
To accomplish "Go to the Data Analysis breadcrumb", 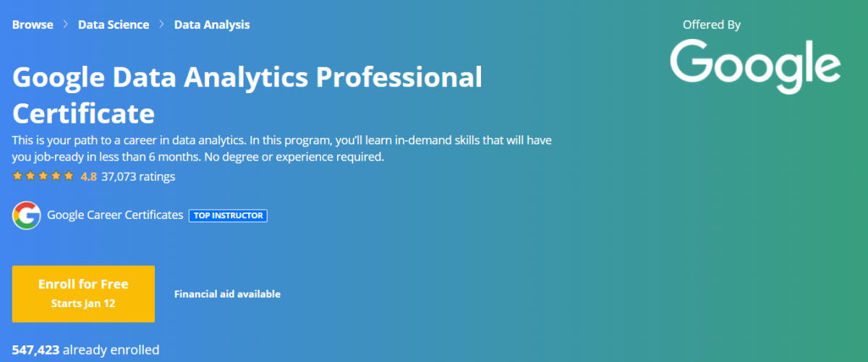I will 212,25.
